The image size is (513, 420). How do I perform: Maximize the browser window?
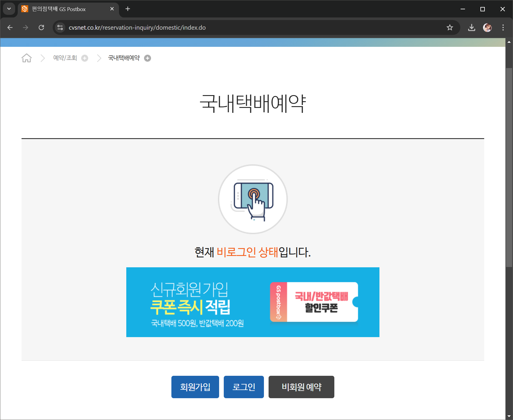click(x=482, y=9)
